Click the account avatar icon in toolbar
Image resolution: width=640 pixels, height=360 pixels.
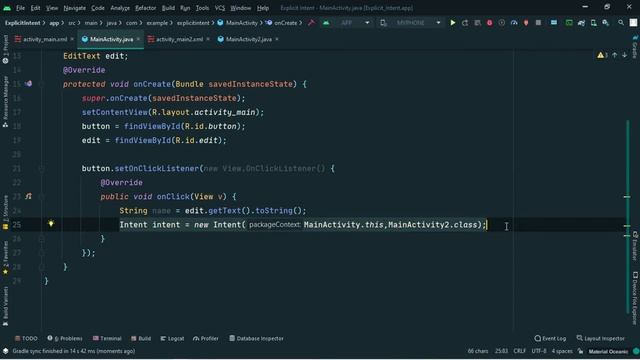(x=633, y=23)
